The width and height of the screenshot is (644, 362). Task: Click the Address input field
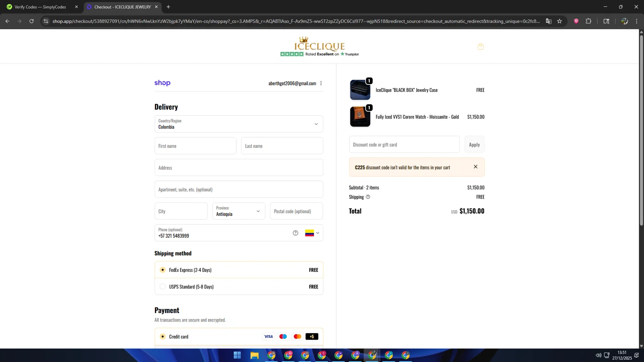239,168
